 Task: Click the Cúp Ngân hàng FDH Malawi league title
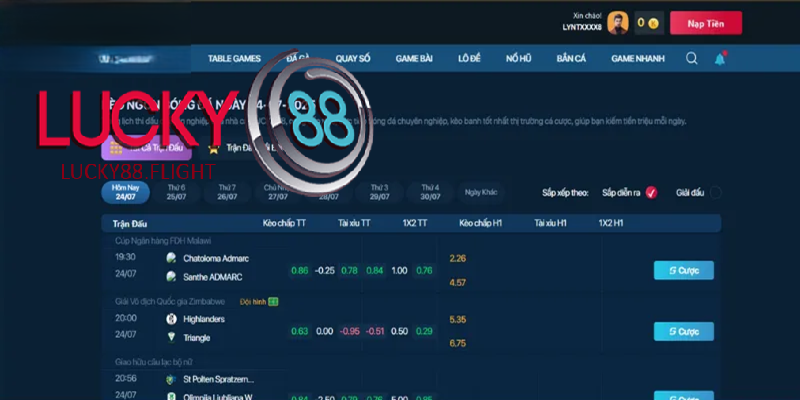point(163,241)
